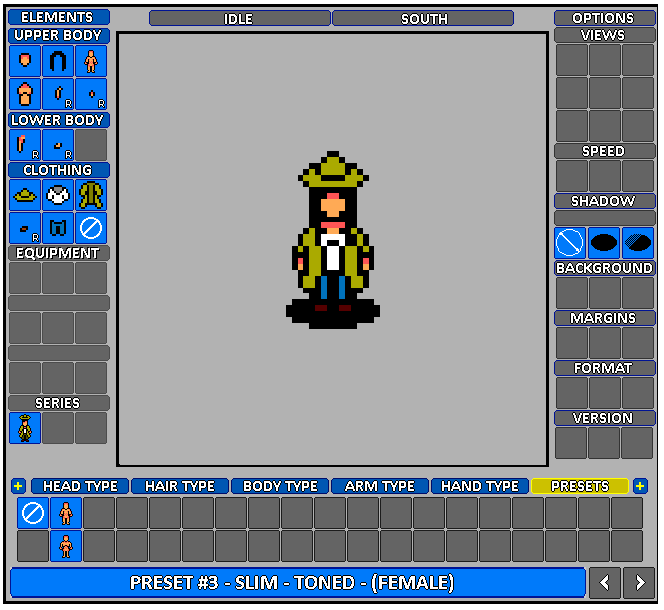Choose the olive hat clothing icon

click(25, 195)
